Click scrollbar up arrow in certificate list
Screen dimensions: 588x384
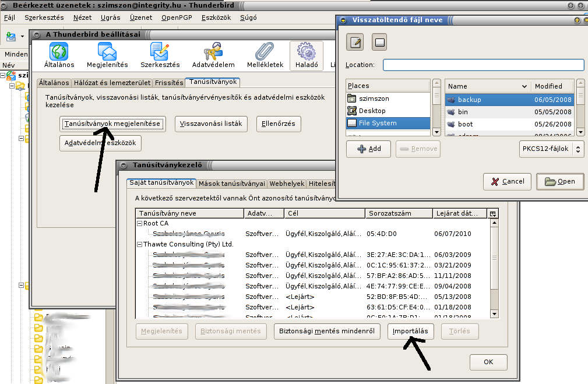tap(494, 223)
